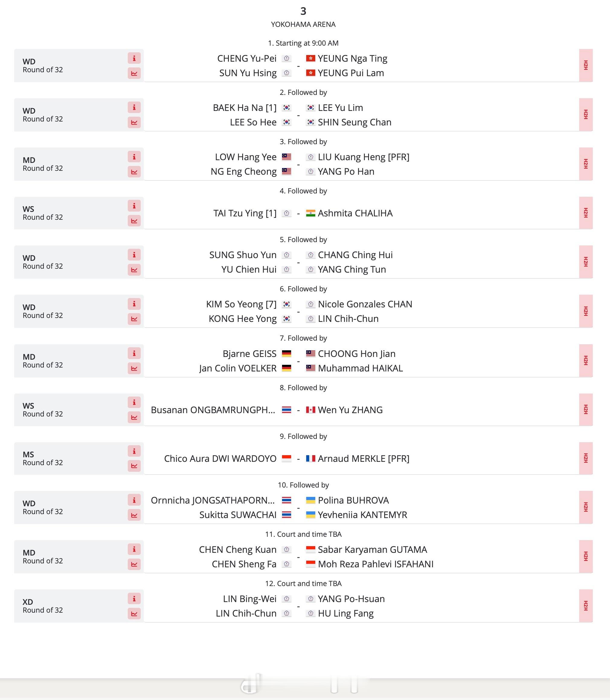This screenshot has height=700, width=610.
Task: Open stats chart for SUNG Shuo Yun match
Action: click(x=134, y=270)
